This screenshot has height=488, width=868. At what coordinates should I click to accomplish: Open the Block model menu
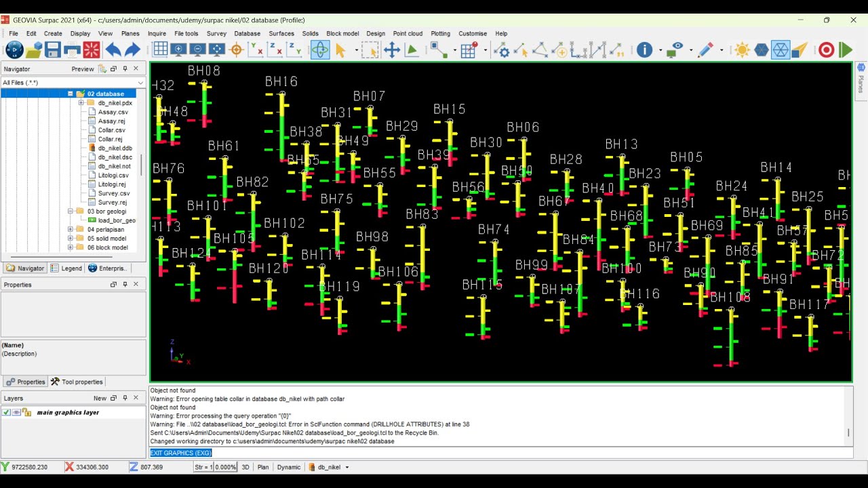coord(342,33)
